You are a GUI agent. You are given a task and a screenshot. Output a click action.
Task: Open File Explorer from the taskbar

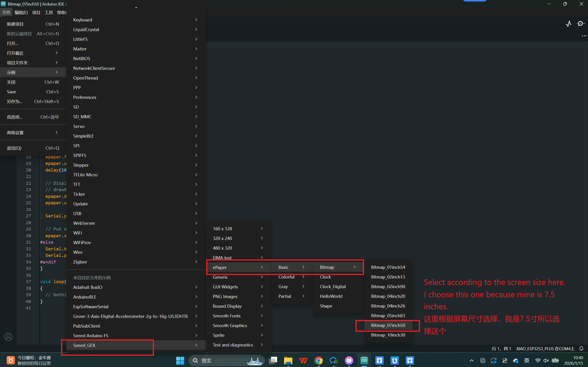(288, 361)
